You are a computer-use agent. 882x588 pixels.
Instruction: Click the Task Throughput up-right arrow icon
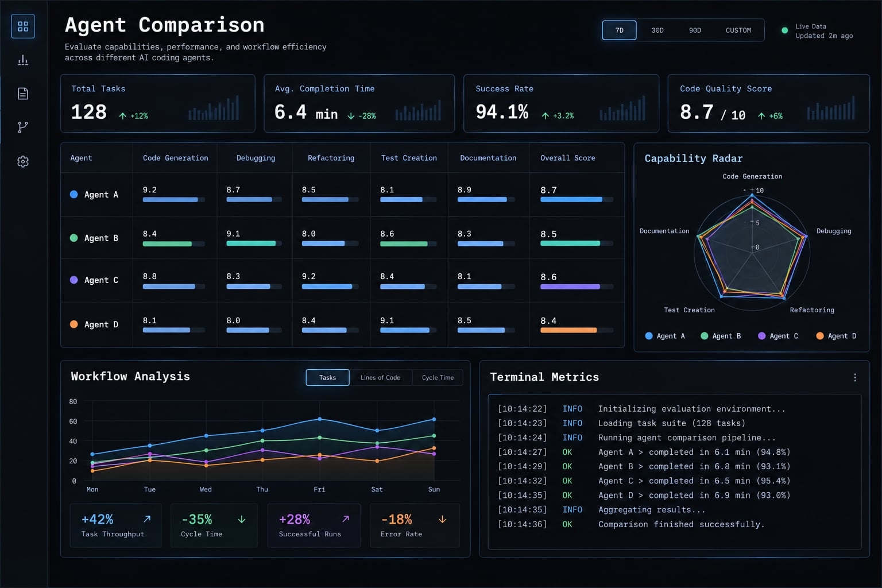(147, 519)
